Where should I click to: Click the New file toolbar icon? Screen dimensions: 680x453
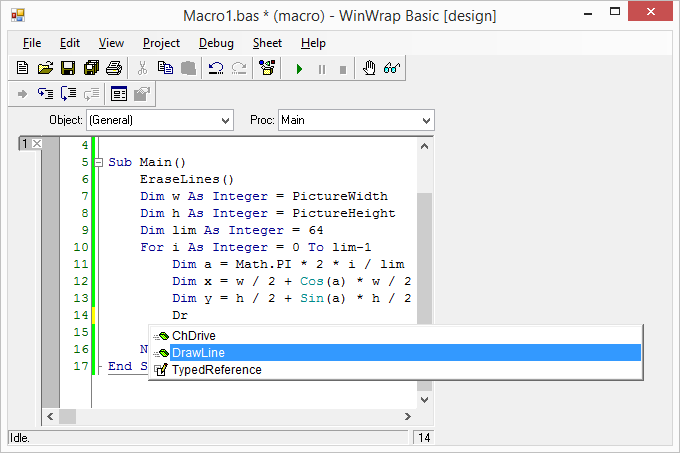coord(23,68)
